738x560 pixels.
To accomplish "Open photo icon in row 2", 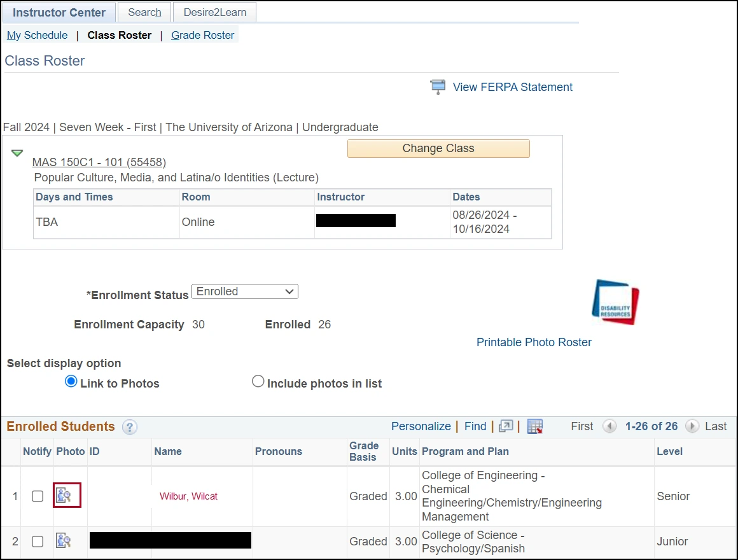I will coord(64,541).
